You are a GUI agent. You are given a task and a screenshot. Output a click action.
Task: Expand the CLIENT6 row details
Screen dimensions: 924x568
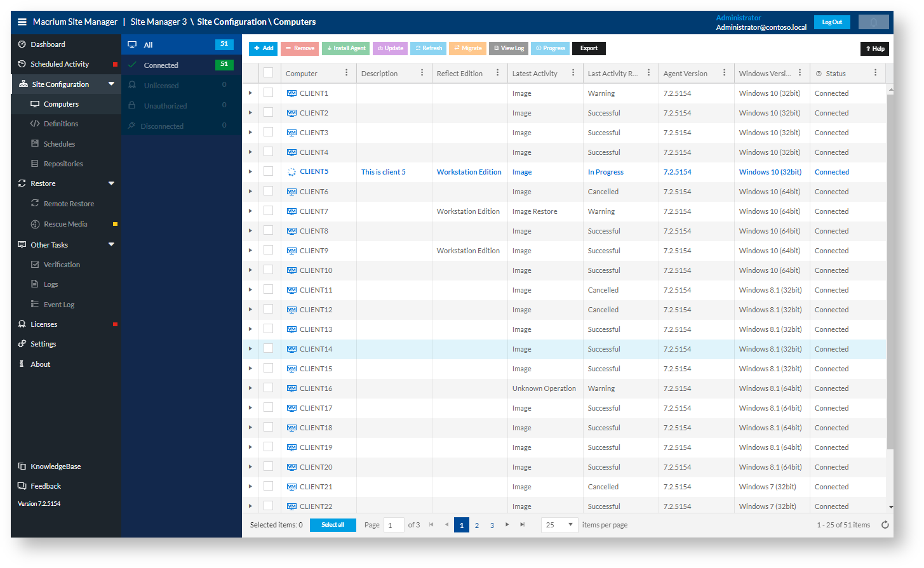click(250, 192)
